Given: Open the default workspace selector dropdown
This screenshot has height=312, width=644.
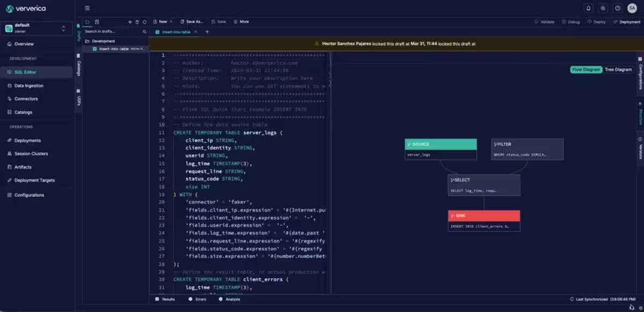Looking at the screenshot, I should coord(37,28).
